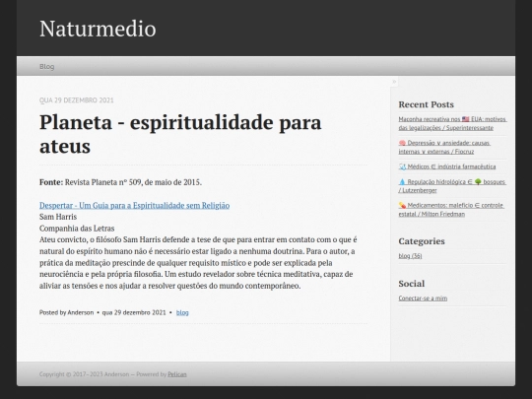The height and width of the screenshot is (399, 532).
Task: Open the blog (36) category in the sidebar
Action: point(410,256)
